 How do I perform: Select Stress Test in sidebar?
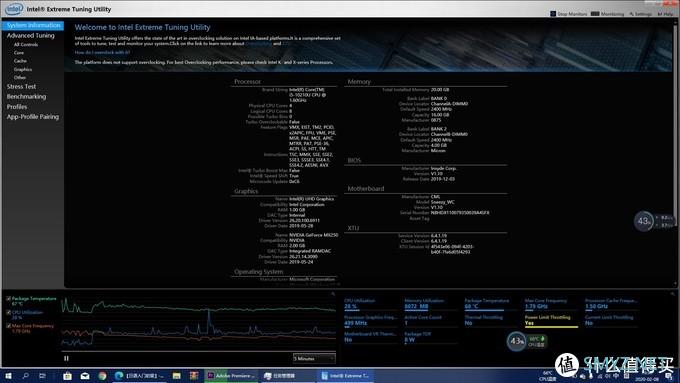coord(21,86)
